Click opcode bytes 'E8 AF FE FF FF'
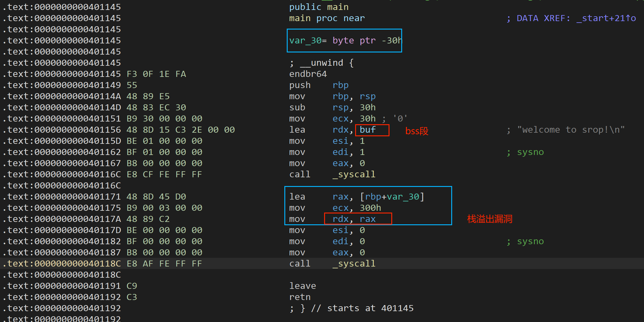 pos(164,264)
